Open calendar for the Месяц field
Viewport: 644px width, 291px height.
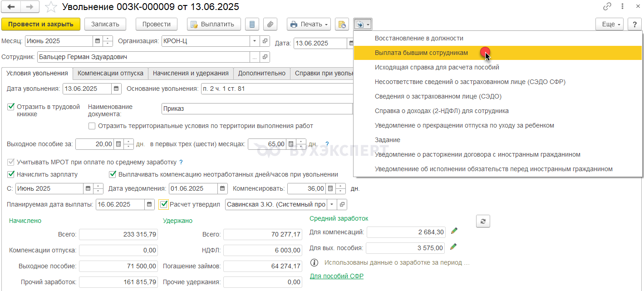tap(97, 41)
